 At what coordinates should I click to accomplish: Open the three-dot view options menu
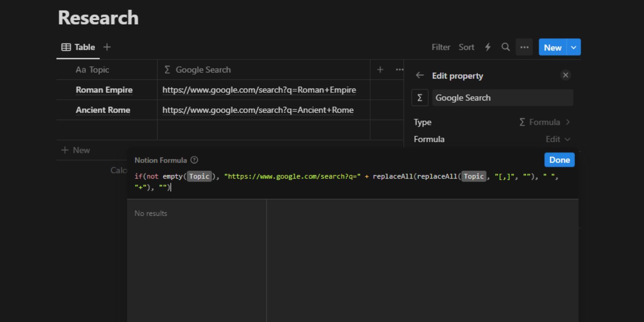pyautogui.click(x=524, y=47)
